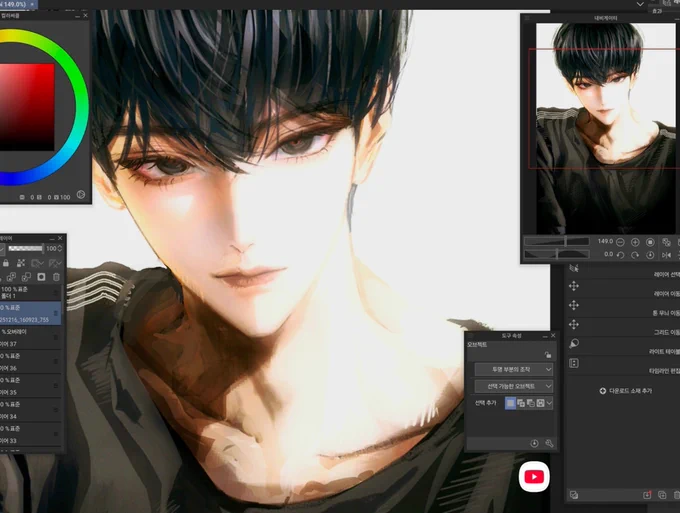This screenshot has height=513, width=680.
Task: Reset tool properties to initial settings
Action: pos(534,443)
